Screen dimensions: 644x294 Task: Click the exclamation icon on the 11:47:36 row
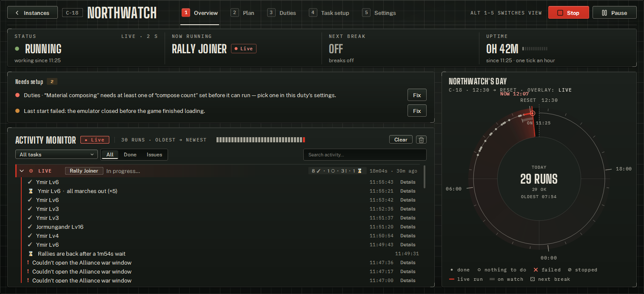point(28,263)
